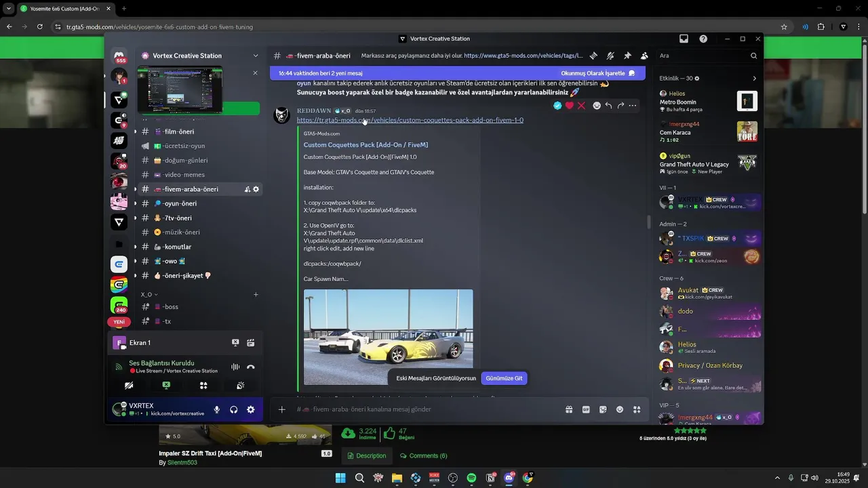Open Custom Coquettes Pack embed title

point(366,145)
